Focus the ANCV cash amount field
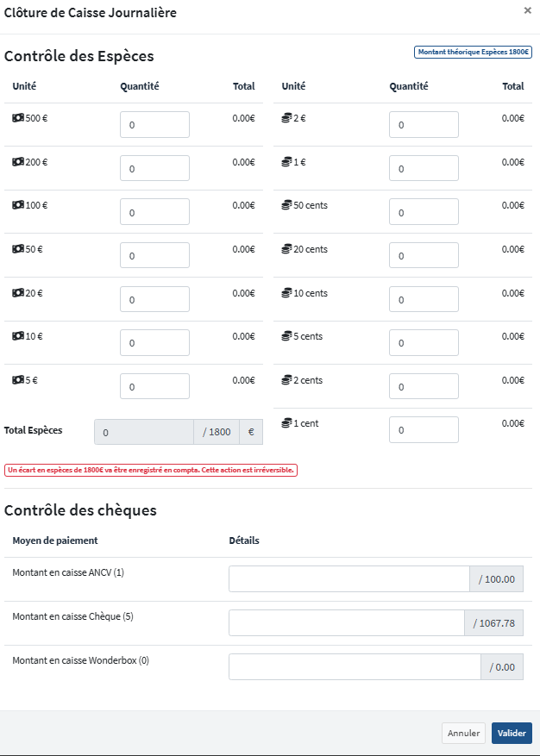Screen dimensions: 540x756 pyautogui.click(x=348, y=579)
